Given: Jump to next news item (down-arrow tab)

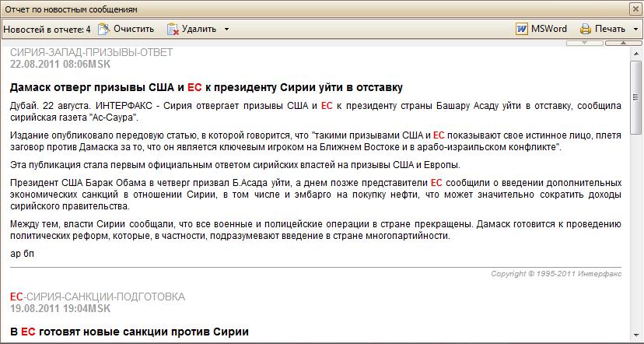Looking at the screenshot, I should tap(584, 43).
